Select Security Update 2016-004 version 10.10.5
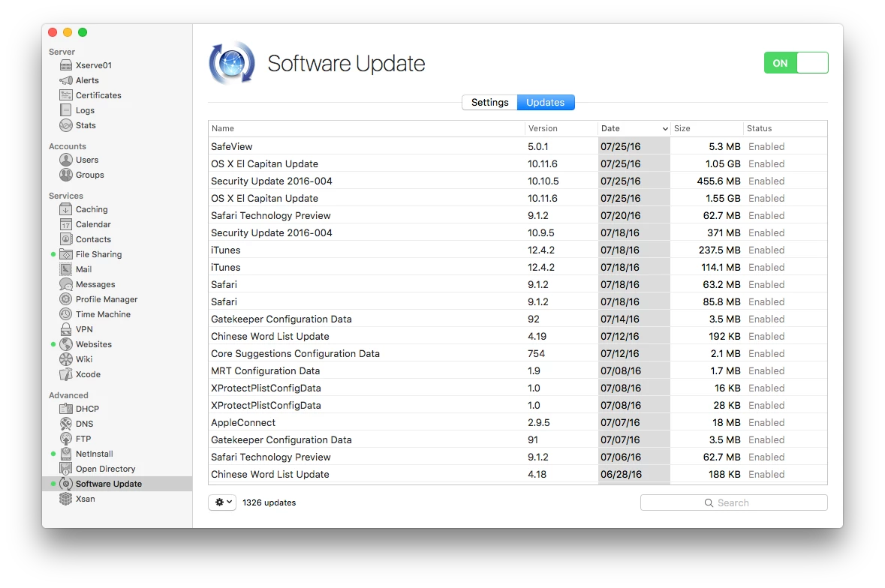 (518, 181)
